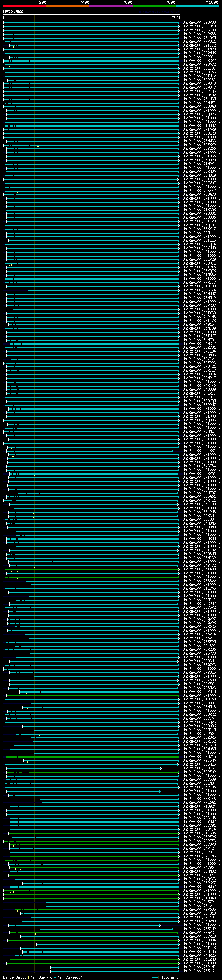
Task: Click the green ~80% identity legend segment
Action: pyautogui.click(x=154, y=6)
